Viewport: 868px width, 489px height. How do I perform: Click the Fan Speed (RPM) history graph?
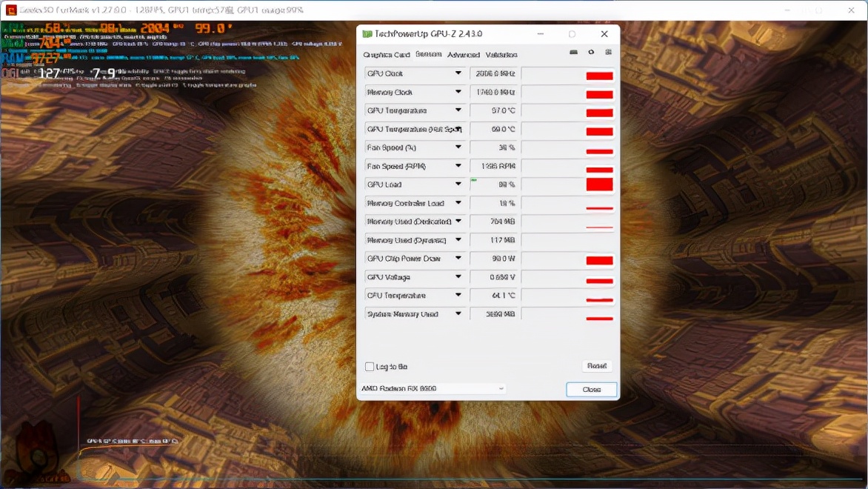567,166
